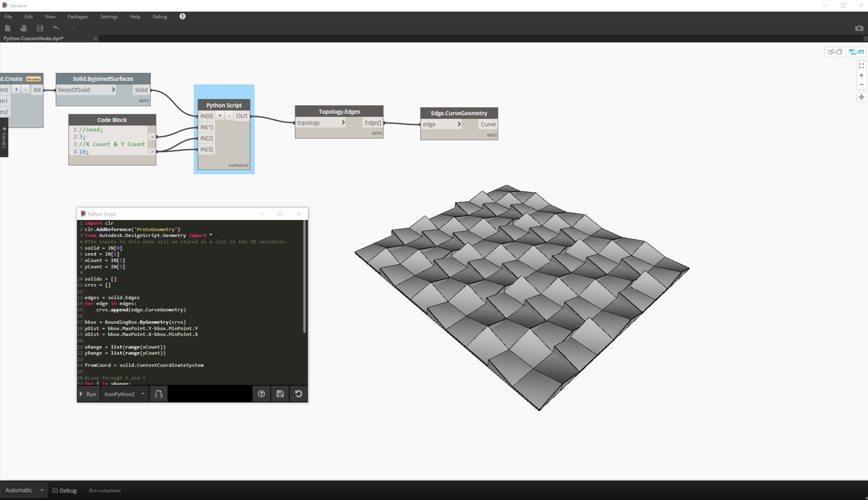Image resolution: width=868 pixels, height=500 pixels.
Task: Click the Save toolbar icon
Action: click(40, 28)
